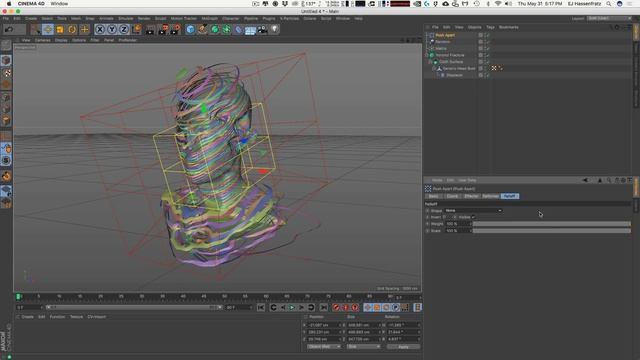This screenshot has height=360, width=640.
Task: Open the MoGraph menu
Action: coord(209,18)
